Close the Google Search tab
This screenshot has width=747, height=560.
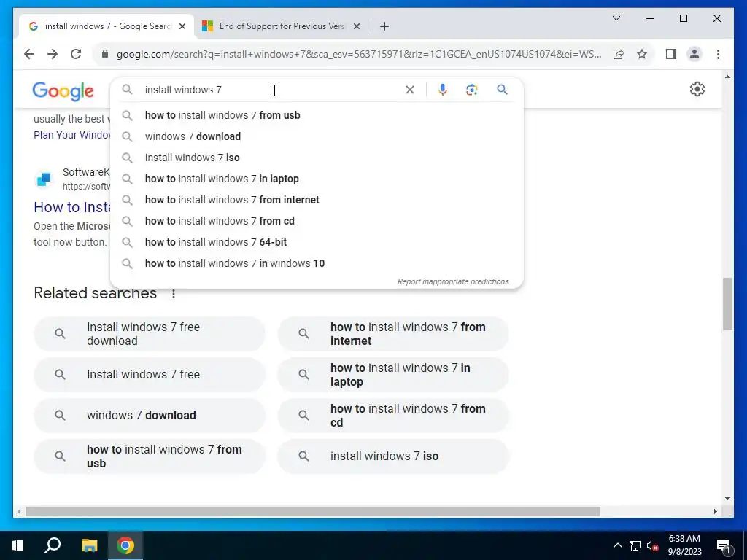coord(182,26)
